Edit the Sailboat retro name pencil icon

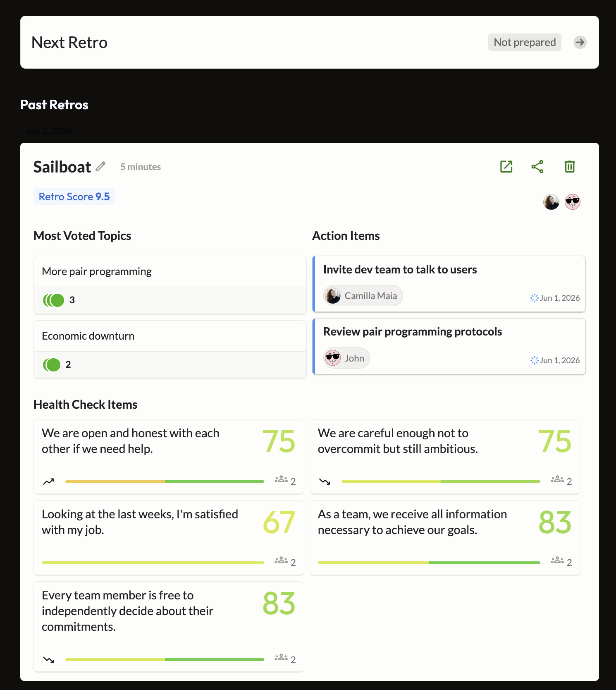click(x=100, y=166)
